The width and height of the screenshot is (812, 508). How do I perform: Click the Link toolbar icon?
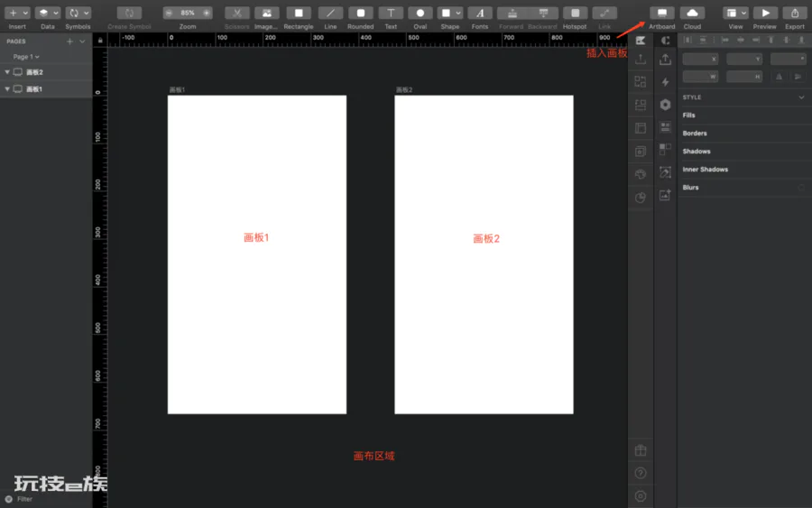pos(604,13)
